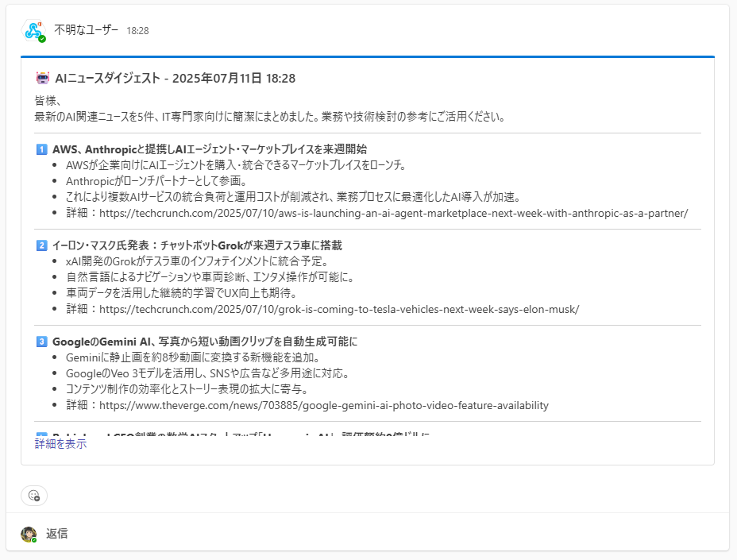Click bullet コンテンツ制作の効率化
The height and width of the screenshot is (560, 737).
[x=187, y=389]
